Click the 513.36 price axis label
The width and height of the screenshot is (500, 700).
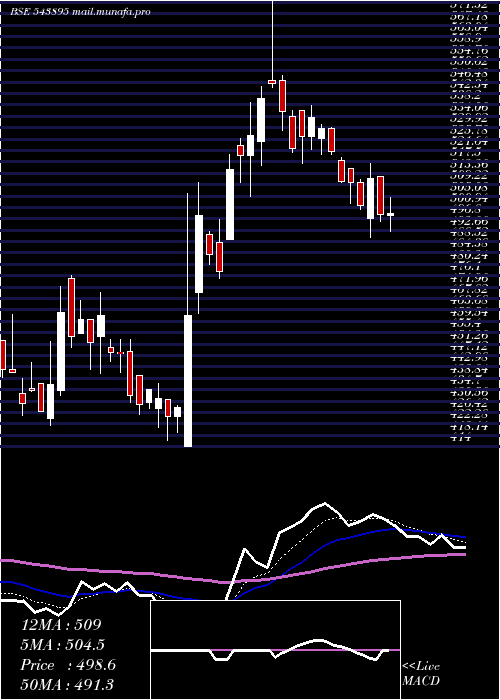[x=469, y=164]
